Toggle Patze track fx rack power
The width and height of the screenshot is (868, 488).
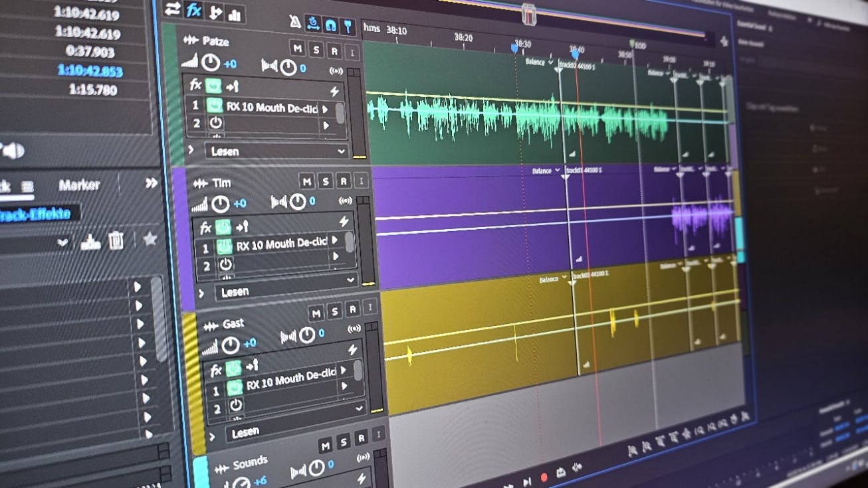coord(213,86)
